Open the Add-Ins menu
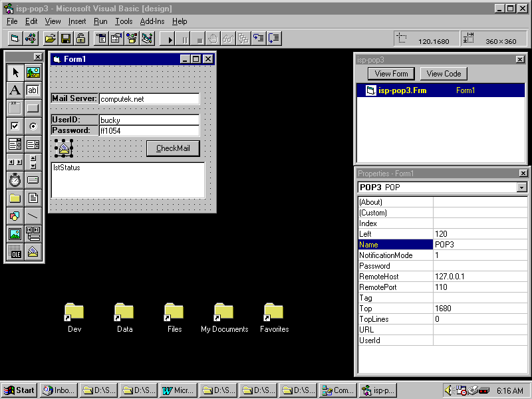Viewport: 532px width, 399px height. coord(152,21)
